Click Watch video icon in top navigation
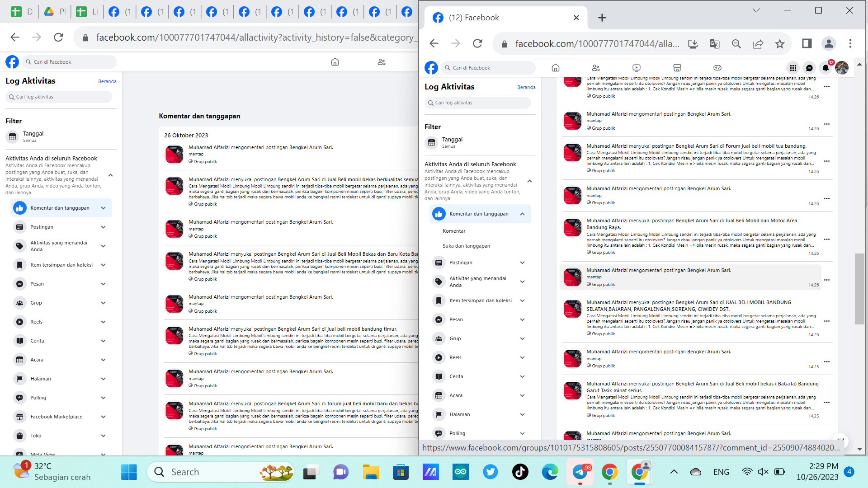Image resolution: width=868 pixels, height=488 pixels. pyautogui.click(x=637, y=68)
